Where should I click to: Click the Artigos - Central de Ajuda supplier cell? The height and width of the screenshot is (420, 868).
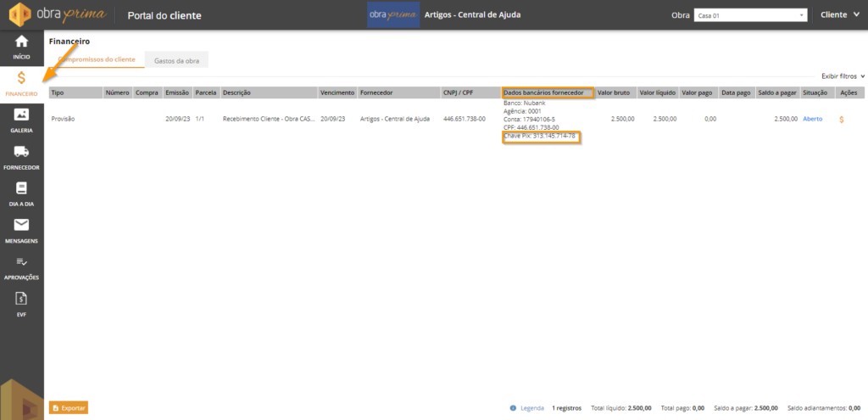point(395,119)
